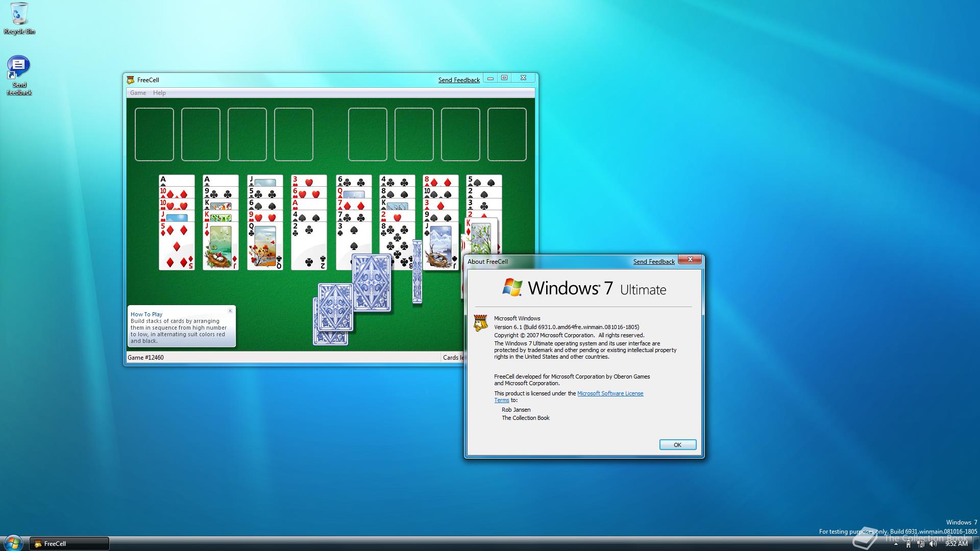Click the 9:52 AM taskbar clock
Image resolution: width=980 pixels, height=551 pixels.
click(x=956, y=544)
